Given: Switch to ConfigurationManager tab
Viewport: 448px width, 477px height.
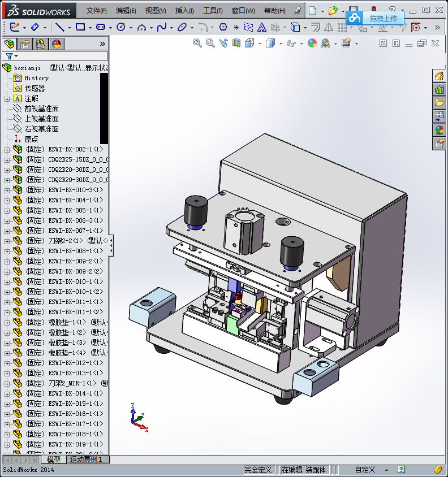Looking at the screenshot, I should (41, 44).
